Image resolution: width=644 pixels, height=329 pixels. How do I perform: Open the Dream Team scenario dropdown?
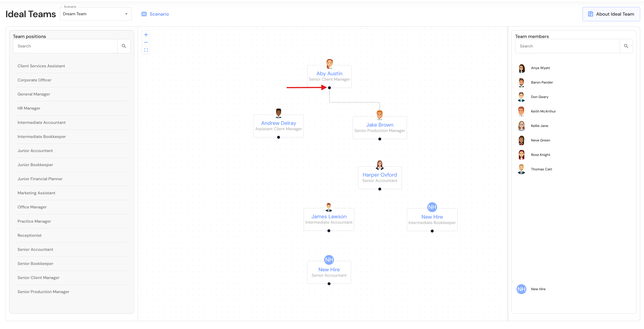pyautogui.click(x=95, y=14)
